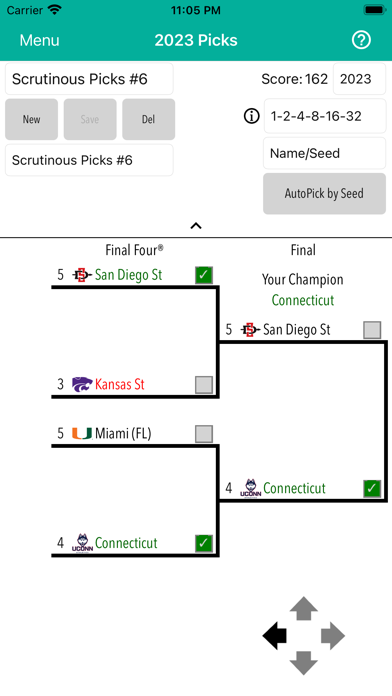The height and width of the screenshot is (696, 392).
Task: Open the Name/Seed display dropdown
Action: click(x=325, y=153)
